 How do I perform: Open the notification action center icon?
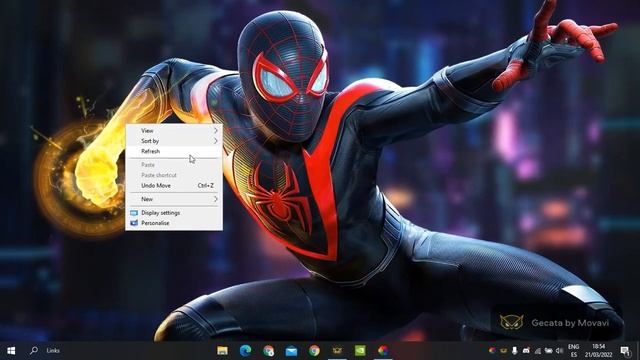625,351
